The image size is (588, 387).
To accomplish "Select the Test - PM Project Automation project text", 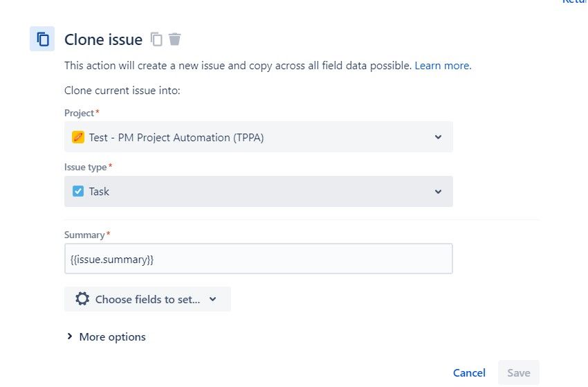I will [176, 137].
